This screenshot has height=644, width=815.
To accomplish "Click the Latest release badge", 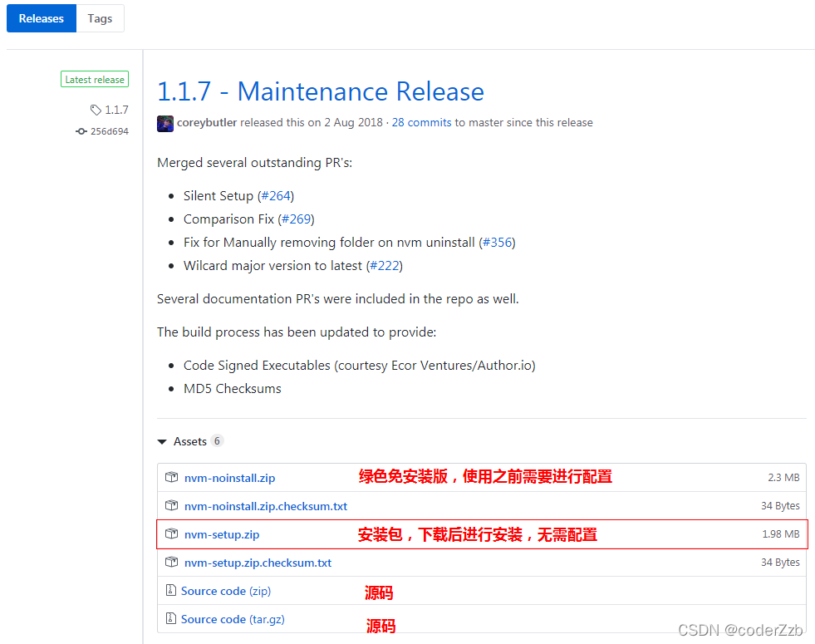I will click(95, 79).
